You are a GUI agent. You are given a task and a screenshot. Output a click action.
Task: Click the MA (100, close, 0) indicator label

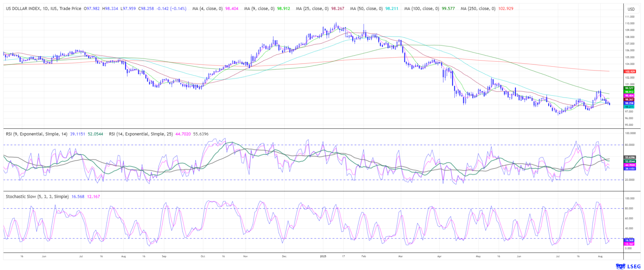tap(421, 9)
